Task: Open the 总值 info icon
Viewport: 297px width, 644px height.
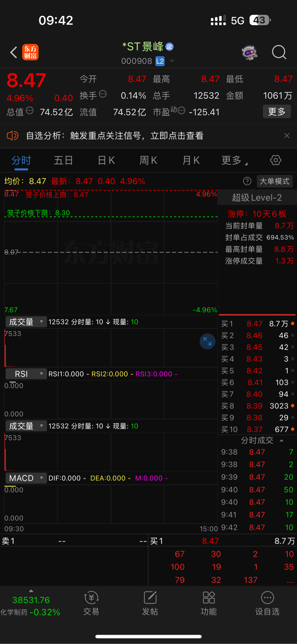Action: pyautogui.click(x=29, y=111)
